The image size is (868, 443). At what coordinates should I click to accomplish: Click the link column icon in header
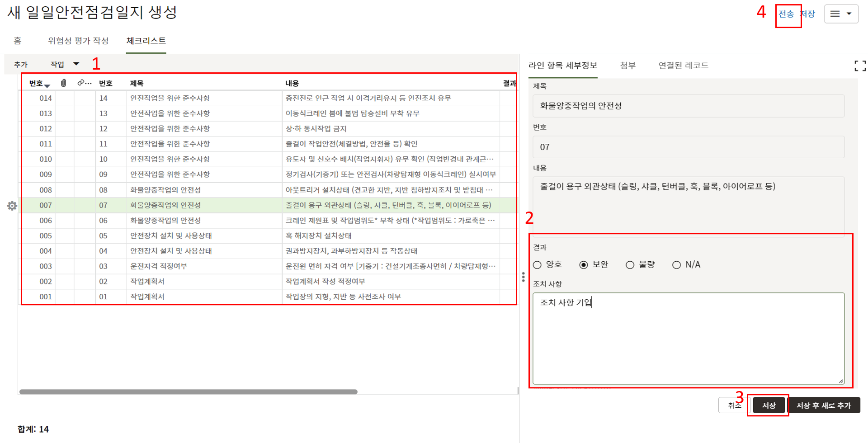tap(81, 83)
